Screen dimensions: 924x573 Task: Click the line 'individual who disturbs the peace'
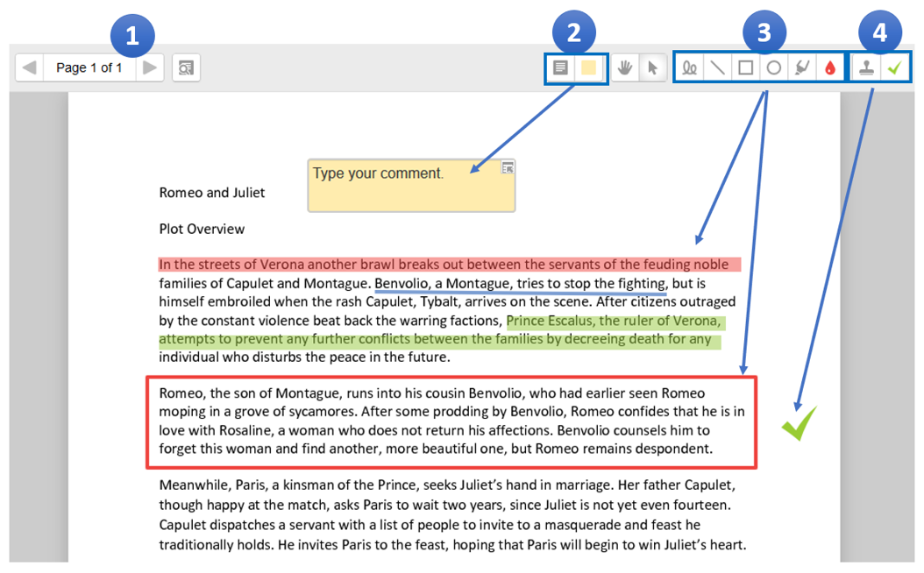pyautogui.click(x=304, y=357)
